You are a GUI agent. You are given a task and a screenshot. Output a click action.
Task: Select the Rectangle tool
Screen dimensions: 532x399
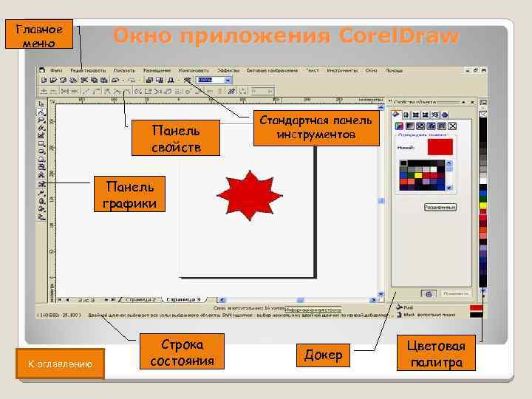[41, 143]
